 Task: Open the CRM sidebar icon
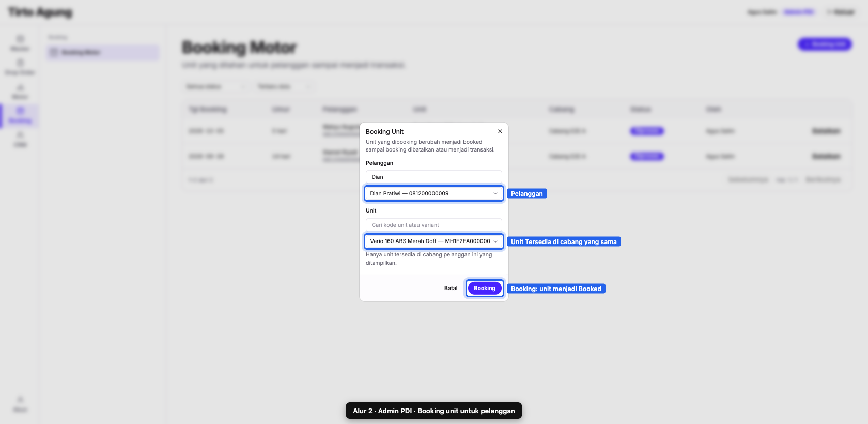(x=20, y=139)
